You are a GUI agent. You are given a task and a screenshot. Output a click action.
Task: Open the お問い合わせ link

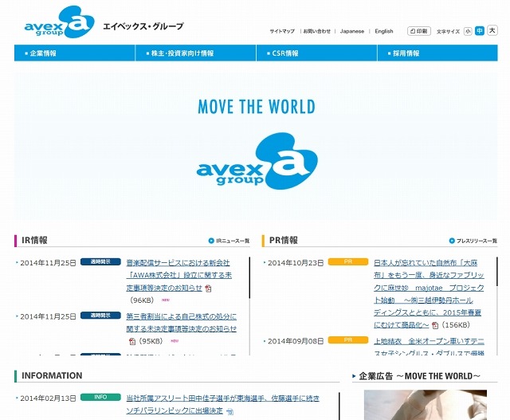[317, 31]
